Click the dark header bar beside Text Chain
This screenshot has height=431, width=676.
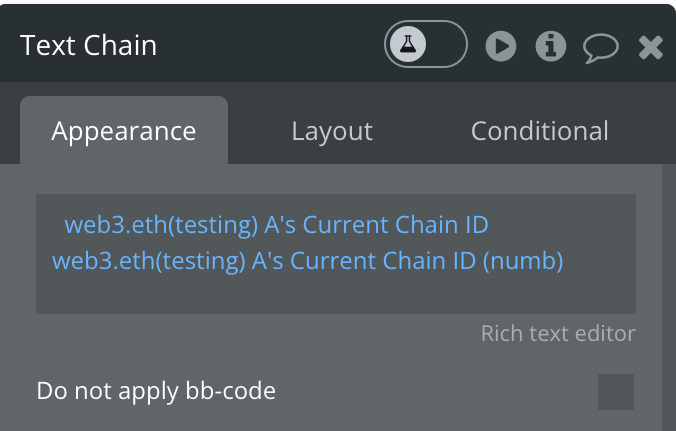tap(270, 44)
